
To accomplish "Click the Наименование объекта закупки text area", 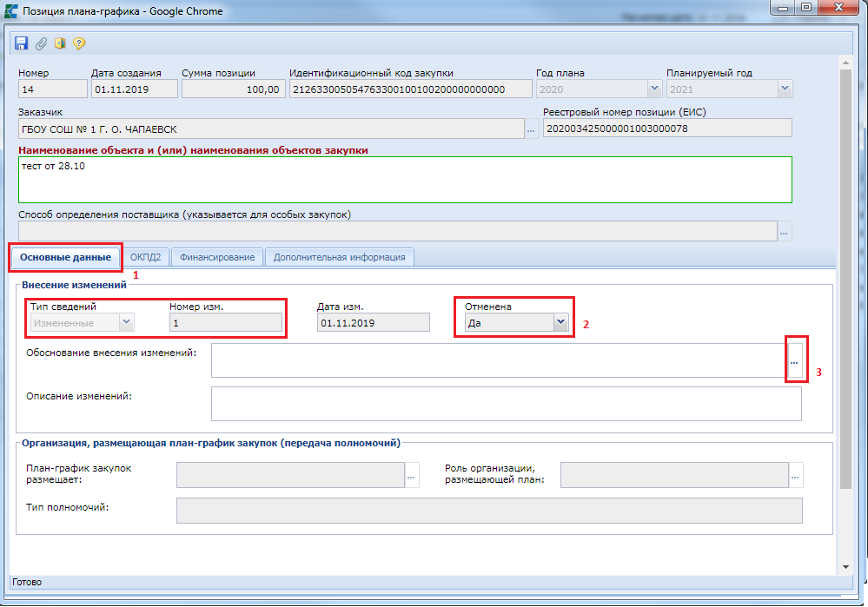I will pyautogui.click(x=404, y=179).
